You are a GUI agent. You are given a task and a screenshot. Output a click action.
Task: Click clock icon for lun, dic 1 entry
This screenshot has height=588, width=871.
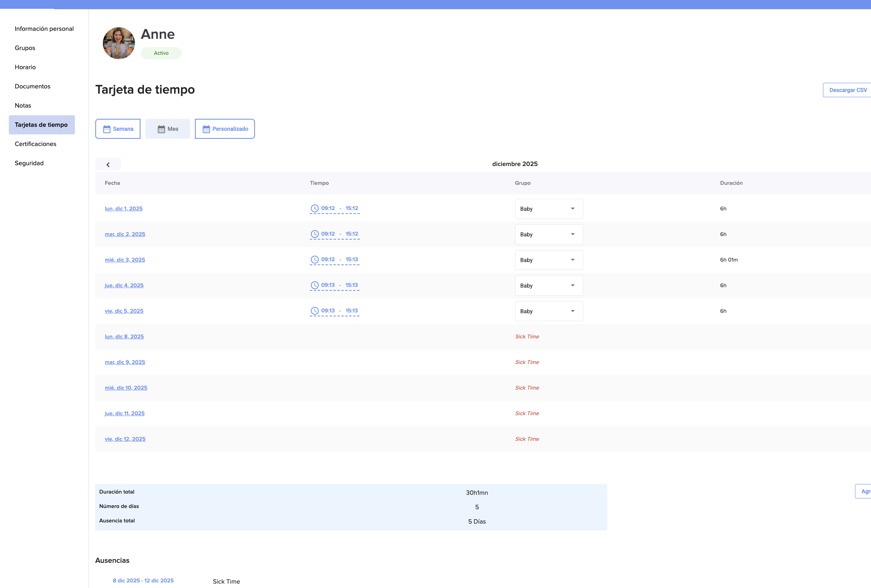[x=315, y=208]
